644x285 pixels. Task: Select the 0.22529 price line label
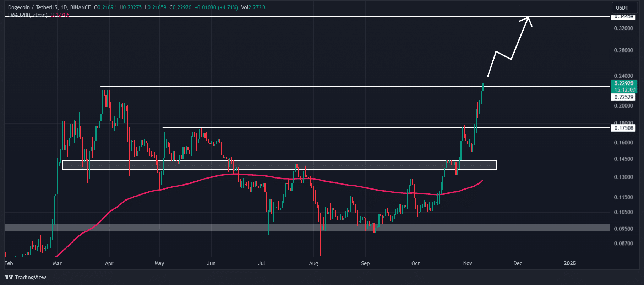624,97
